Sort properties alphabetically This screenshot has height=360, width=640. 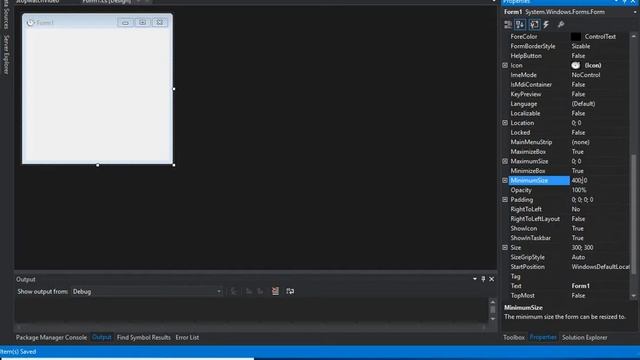(520, 25)
